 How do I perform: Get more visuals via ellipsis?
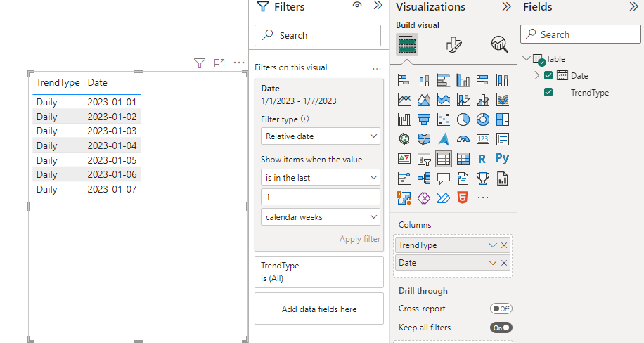(x=482, y=198)
